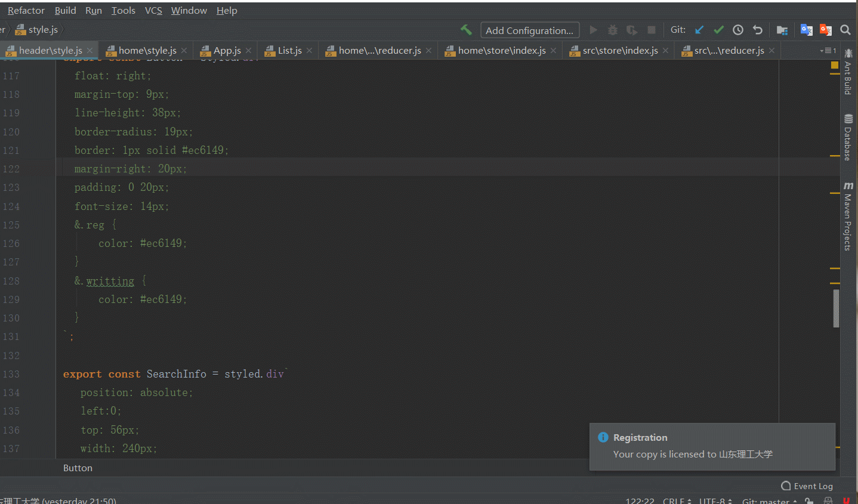Click the 'SearchInfo' constant name
858x504 pixels.
[177, 374]
